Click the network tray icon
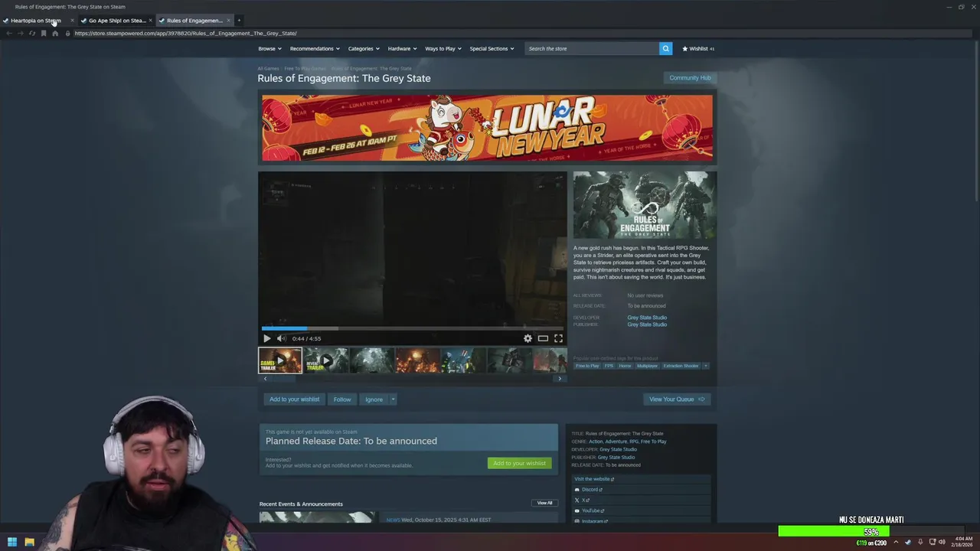980x551 pixels. 932,542
